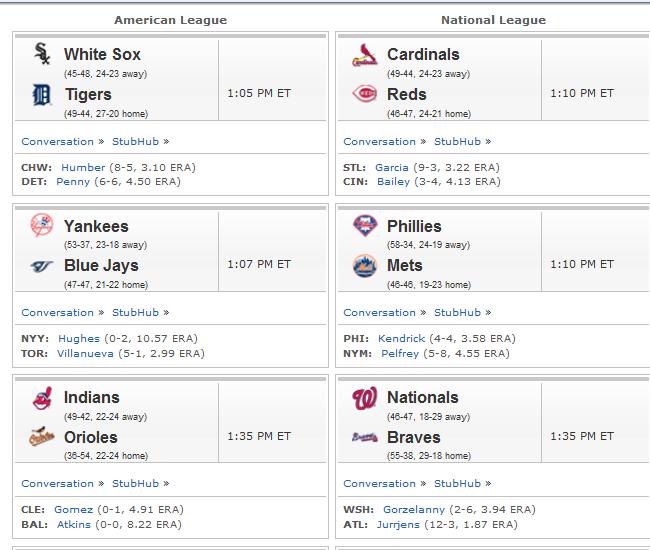This screenshot has height=550, width=650.
Task: Open Conversation for White Sox at Tigers
Action: click(58, 141)
